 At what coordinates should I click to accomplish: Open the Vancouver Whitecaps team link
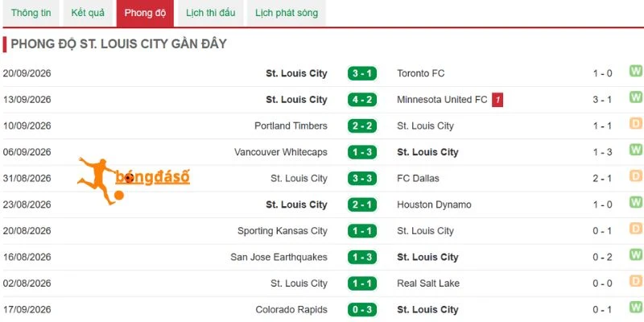(x=281, y=152)
